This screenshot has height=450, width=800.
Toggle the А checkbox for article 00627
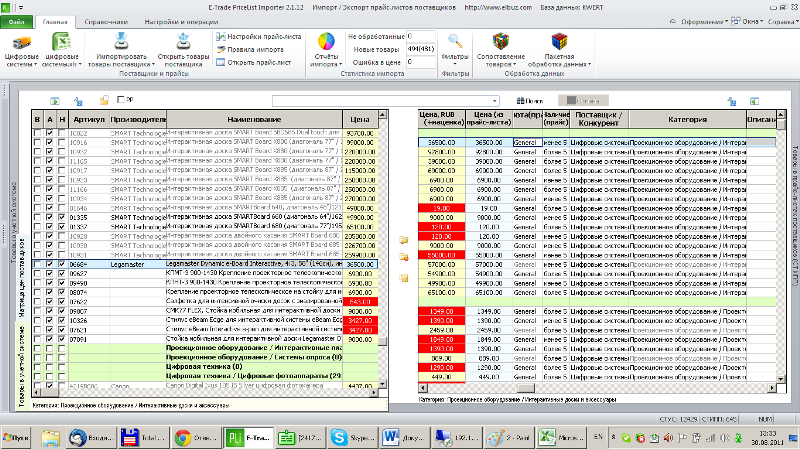coord(49,273)
